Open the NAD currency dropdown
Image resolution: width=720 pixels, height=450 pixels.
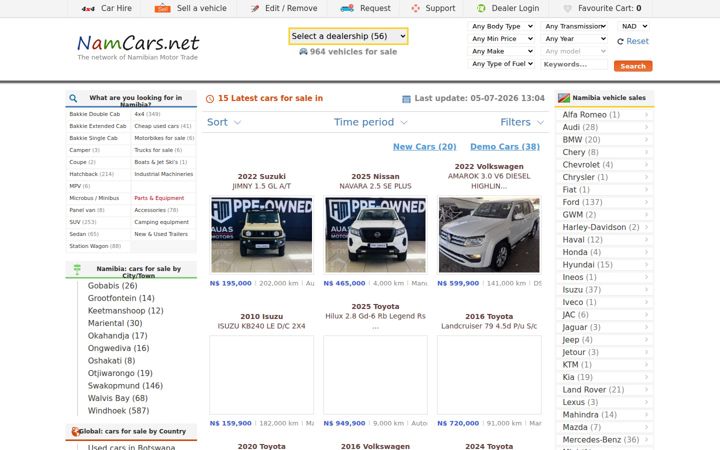coord(634,27)
